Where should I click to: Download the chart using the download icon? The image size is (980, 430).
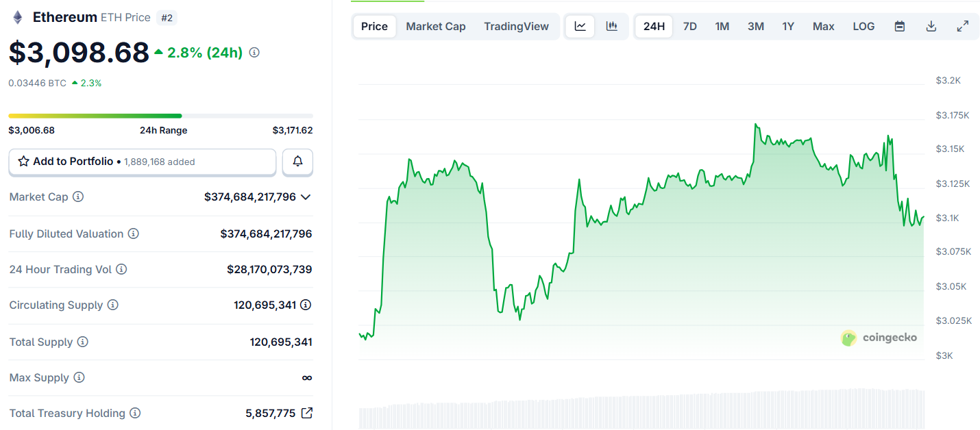click(x=931, y=26)
